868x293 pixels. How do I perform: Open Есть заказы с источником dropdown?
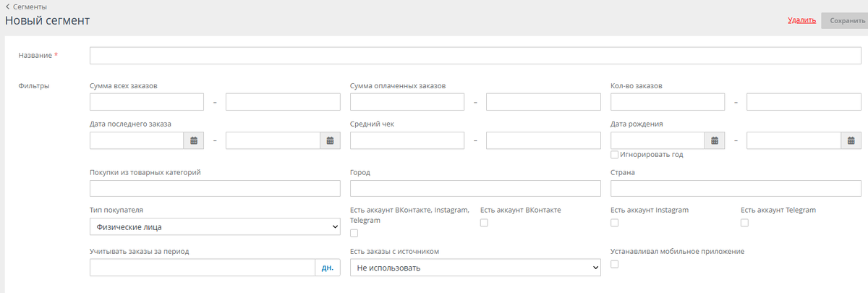(x=475, y=268)
